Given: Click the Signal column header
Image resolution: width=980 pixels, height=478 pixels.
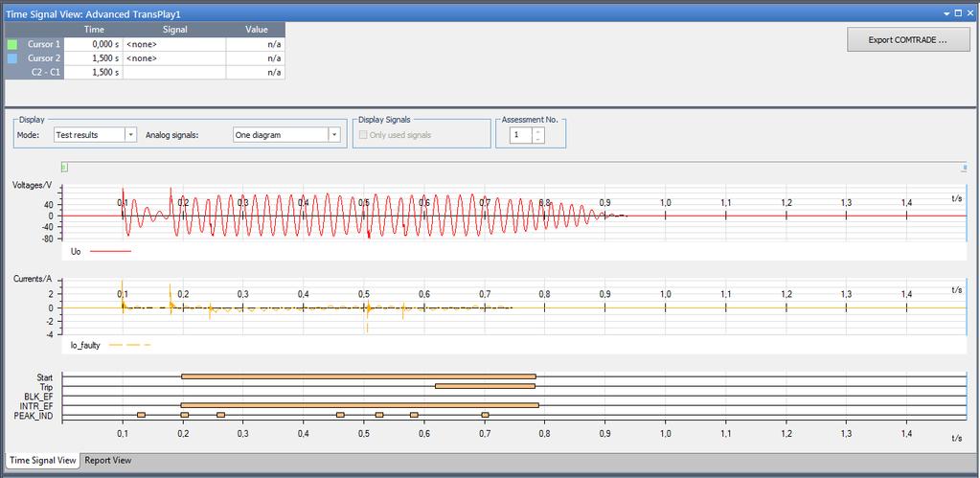Looking at the screenshot, I should [x=175, y=30].
